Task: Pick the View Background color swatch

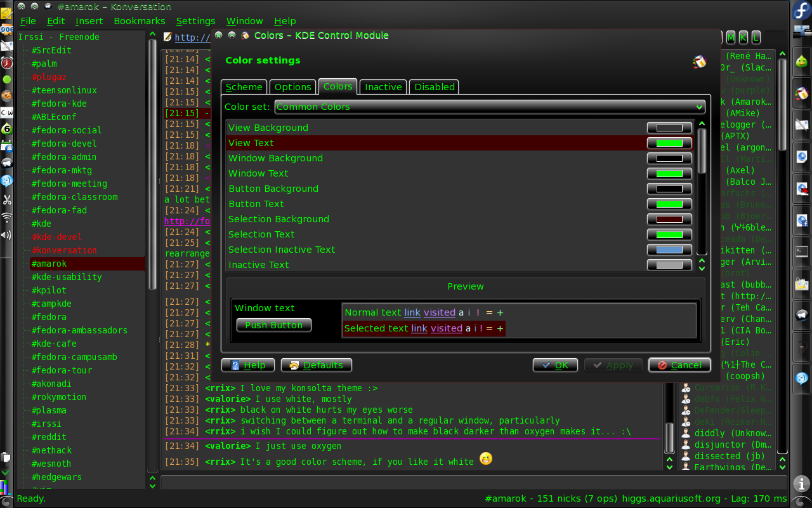Action: [669, 128]
